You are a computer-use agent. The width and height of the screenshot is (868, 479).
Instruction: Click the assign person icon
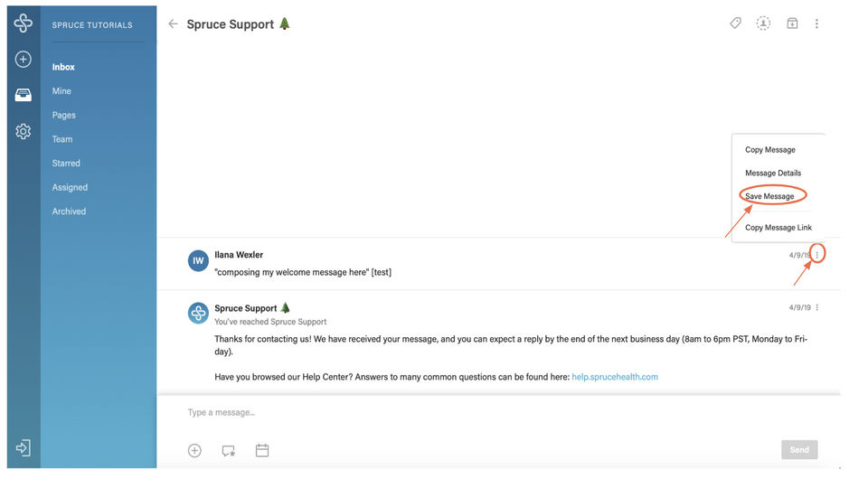coord(764,23)
